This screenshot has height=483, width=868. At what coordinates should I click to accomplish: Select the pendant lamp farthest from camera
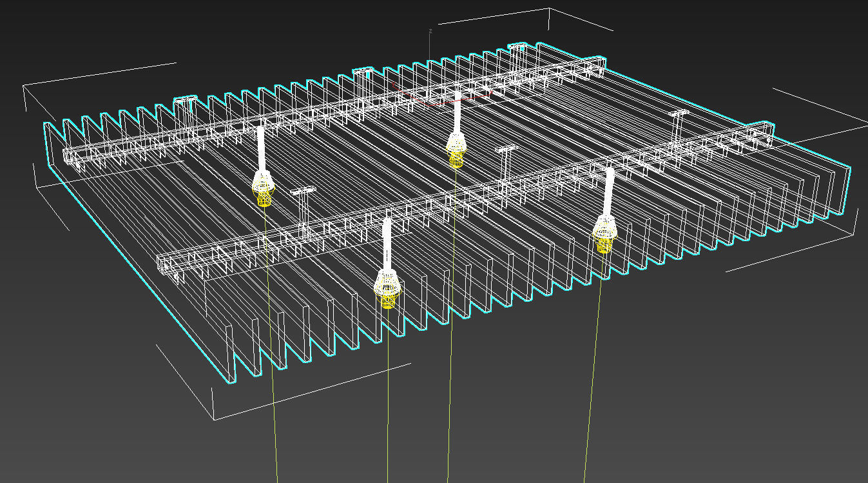[456, 130]
